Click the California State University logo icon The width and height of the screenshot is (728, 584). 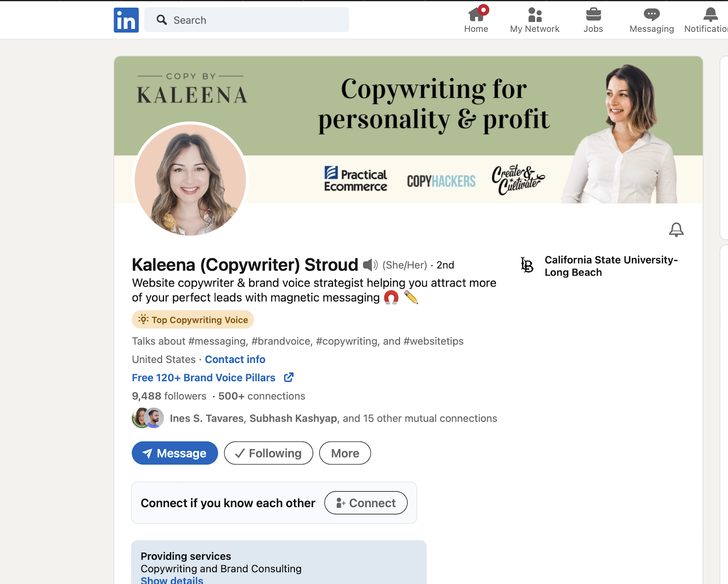click(x=527, y=265)
